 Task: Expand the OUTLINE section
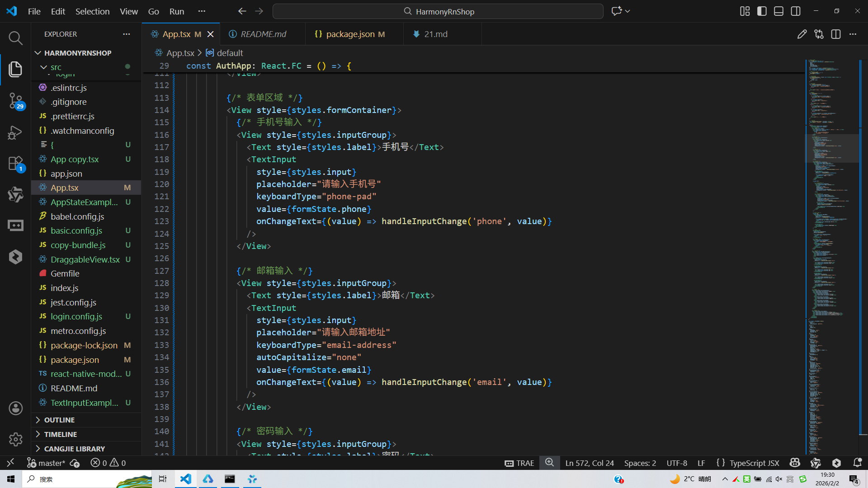(59, 420)
